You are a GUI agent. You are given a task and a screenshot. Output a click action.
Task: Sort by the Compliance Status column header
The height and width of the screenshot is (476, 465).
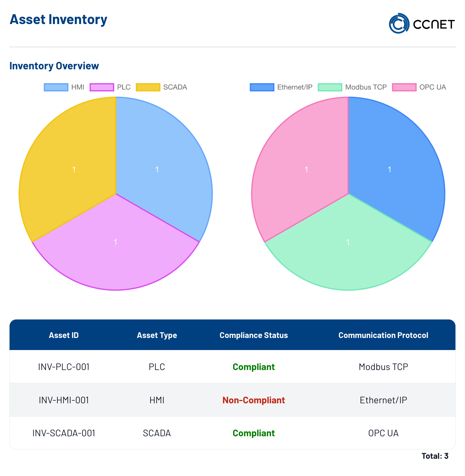click(254, 335)
